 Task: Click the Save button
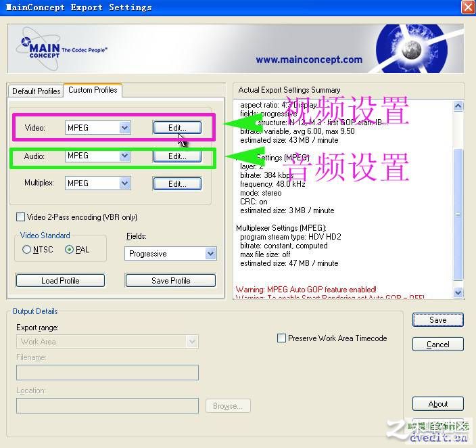pyautogui.click(x=437, y=319)
